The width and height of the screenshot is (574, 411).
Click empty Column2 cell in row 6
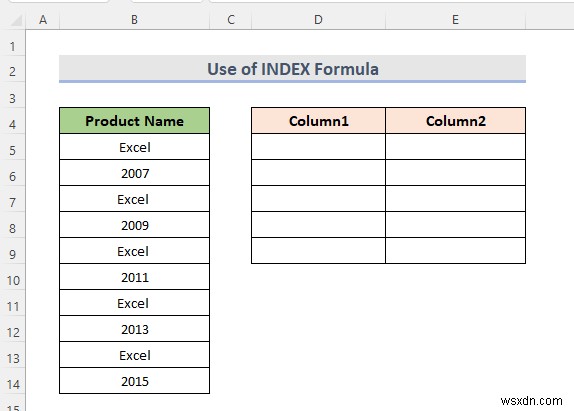pos(455,173)
